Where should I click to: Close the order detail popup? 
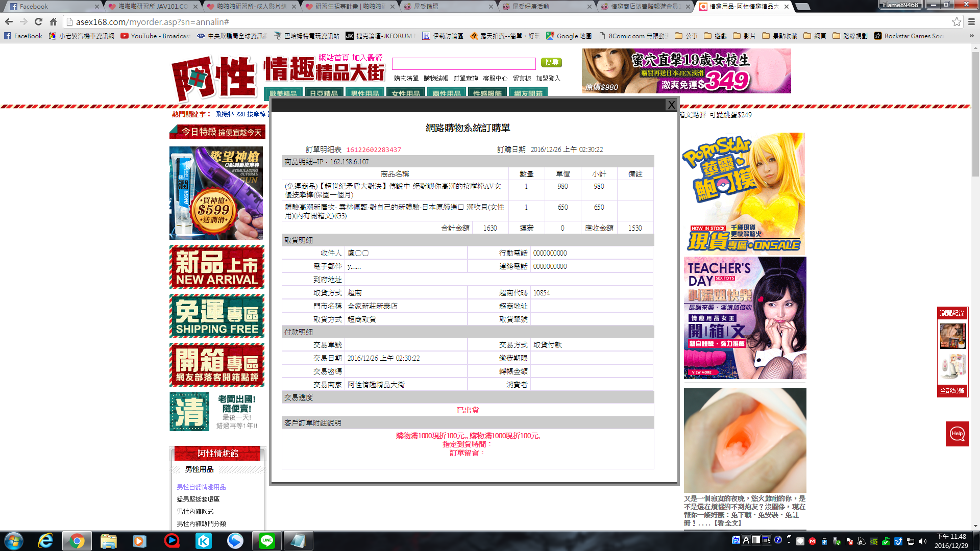click(x=671, y=105)
